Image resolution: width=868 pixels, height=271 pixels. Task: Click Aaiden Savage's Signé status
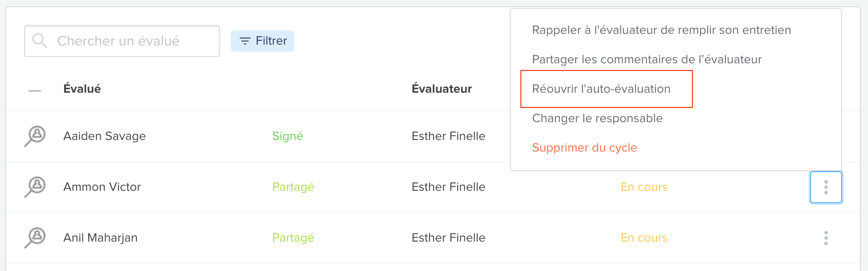[287, 136]
